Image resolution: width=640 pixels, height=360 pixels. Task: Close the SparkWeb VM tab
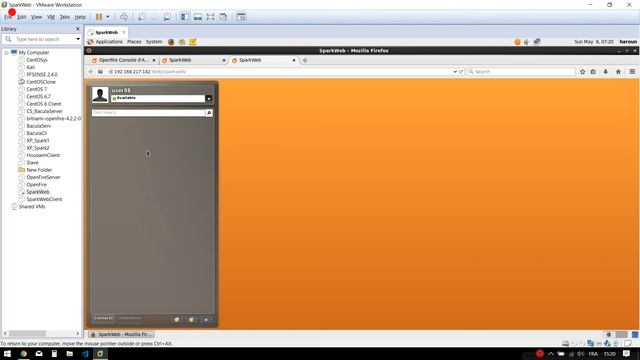click(124, 32)
